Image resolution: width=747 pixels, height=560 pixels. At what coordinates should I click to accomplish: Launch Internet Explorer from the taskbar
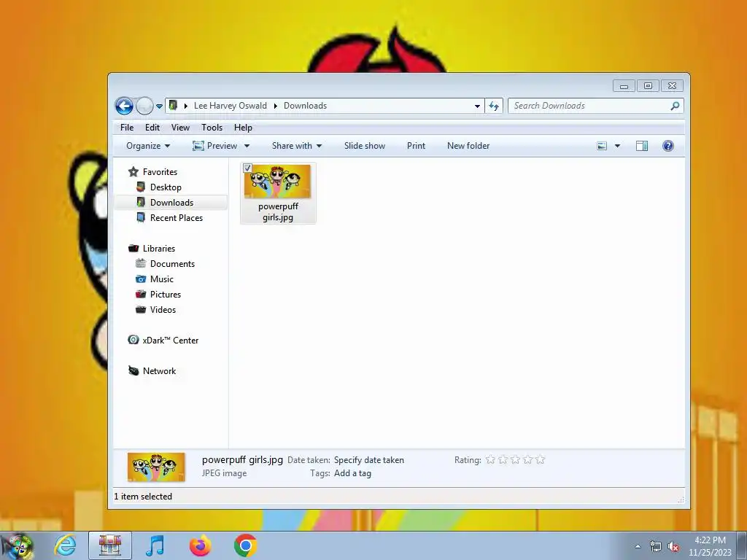click(x=65, y=545)
